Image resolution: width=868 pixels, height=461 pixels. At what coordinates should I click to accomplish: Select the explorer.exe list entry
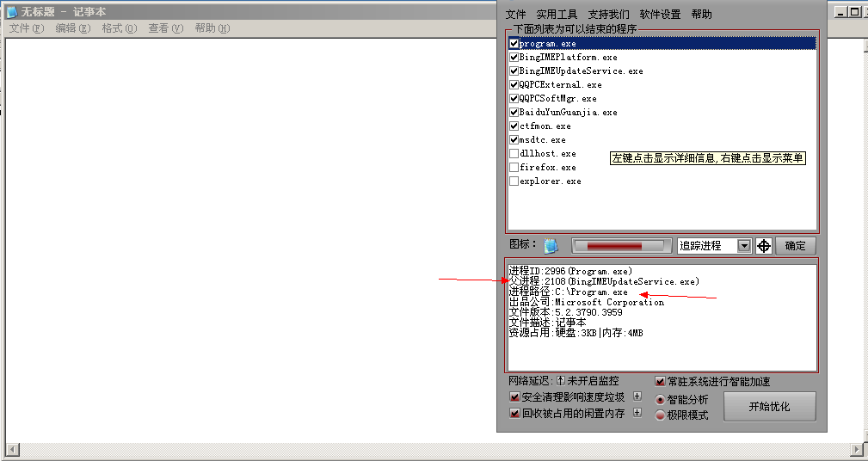pos(551,181)
